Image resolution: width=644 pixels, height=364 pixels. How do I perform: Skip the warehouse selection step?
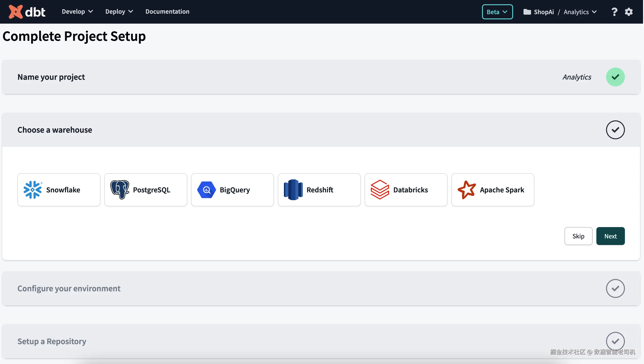point(578,236)
